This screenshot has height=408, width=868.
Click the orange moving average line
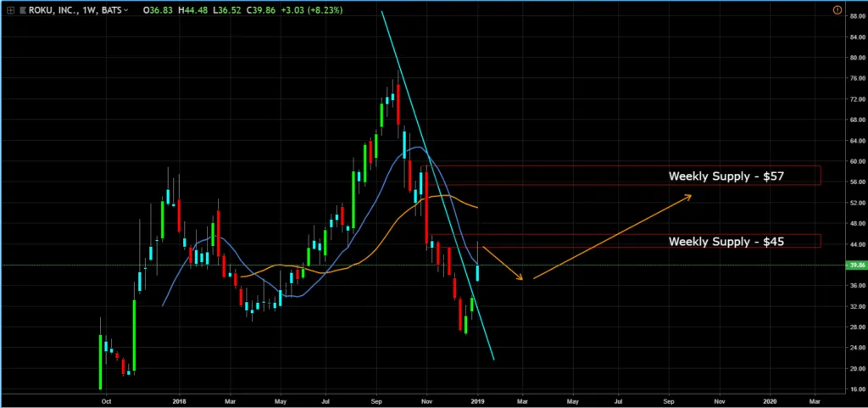(373, 246)
